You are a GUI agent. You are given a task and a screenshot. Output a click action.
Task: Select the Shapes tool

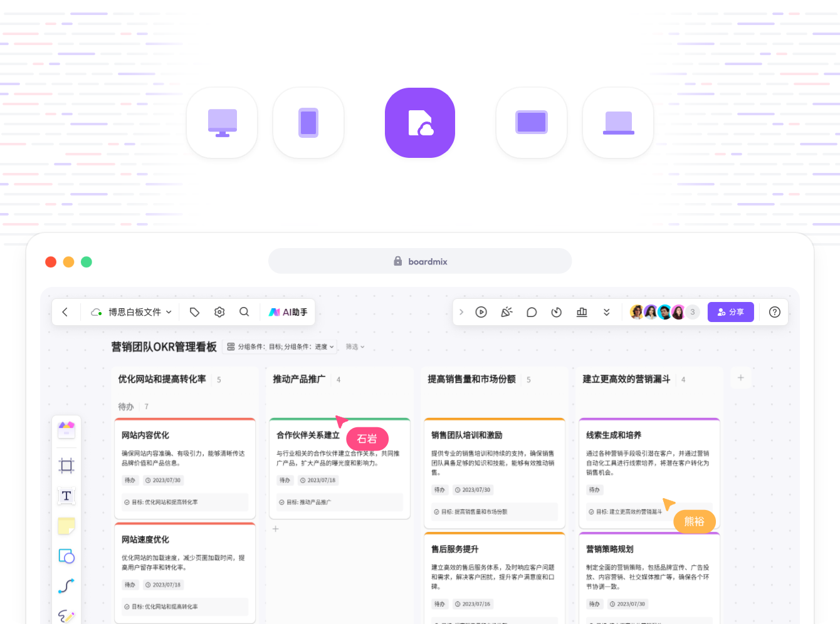click(66, 556)
